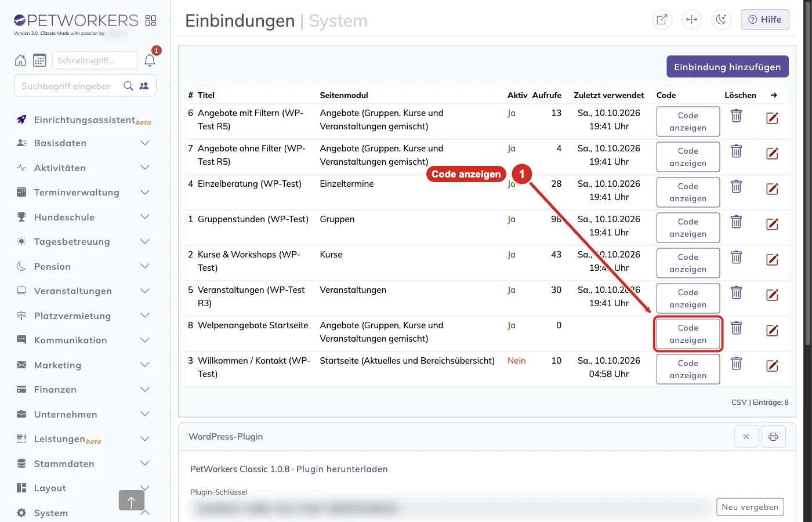This screenshot has width=812, height=522.
Task: Expand the Platzvermietung menu
Action: coord(84,316)
